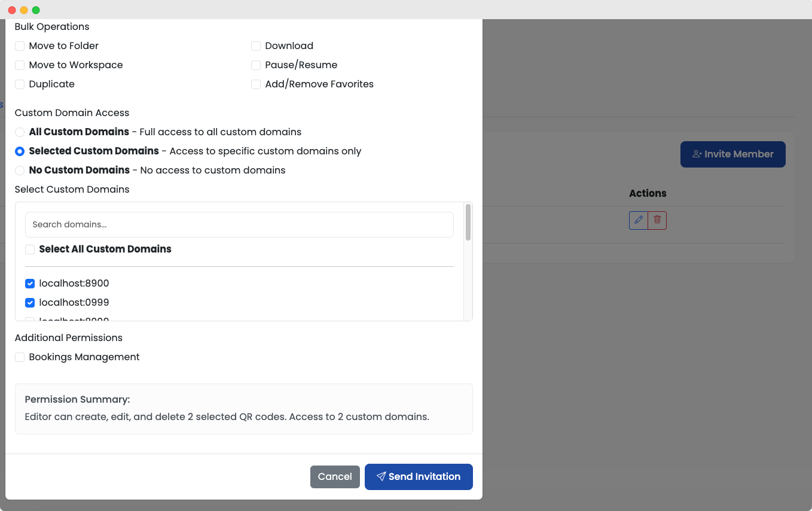Screen dimensions: 812x511
Task: Check Add/Remove Favorites
Action: (x=256, y=84)
